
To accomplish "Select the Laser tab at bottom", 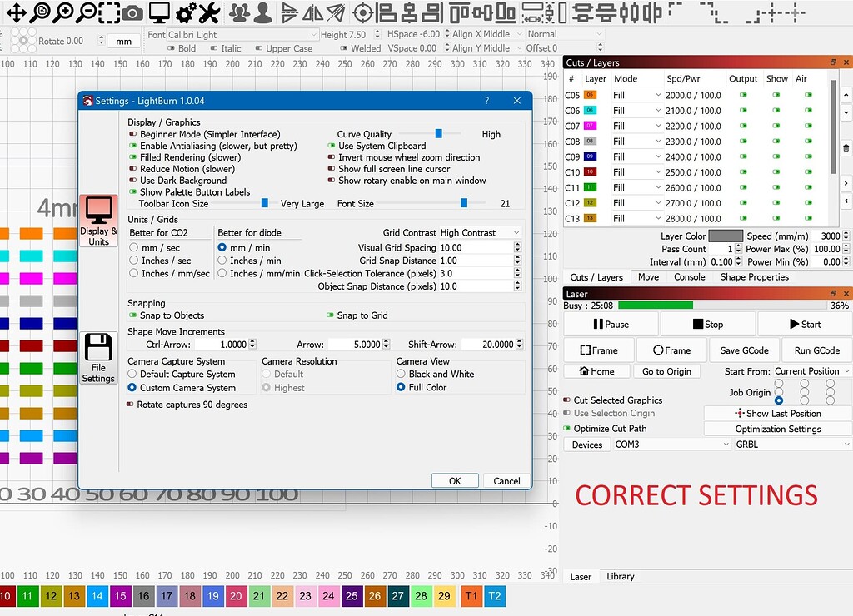I will point(581,577).
